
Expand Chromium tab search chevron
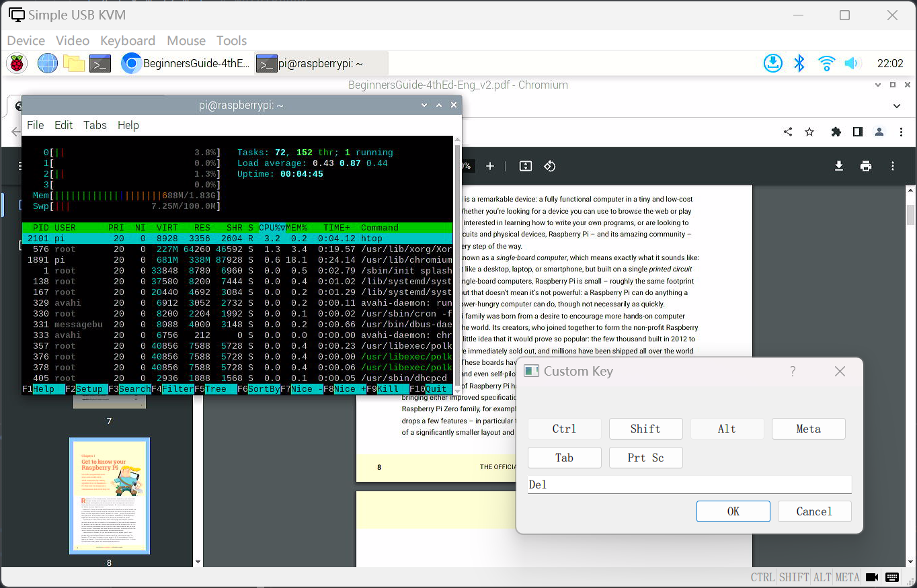(896, 106)
